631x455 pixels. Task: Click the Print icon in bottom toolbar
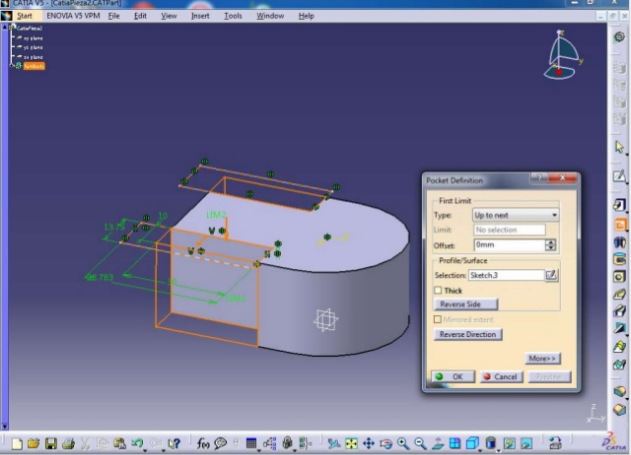click(68, 443)
